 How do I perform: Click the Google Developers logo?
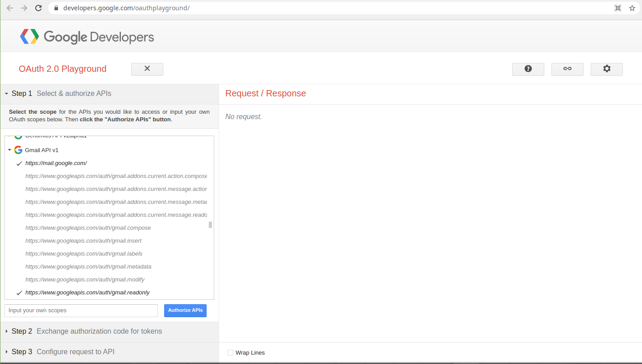point(87,37)
